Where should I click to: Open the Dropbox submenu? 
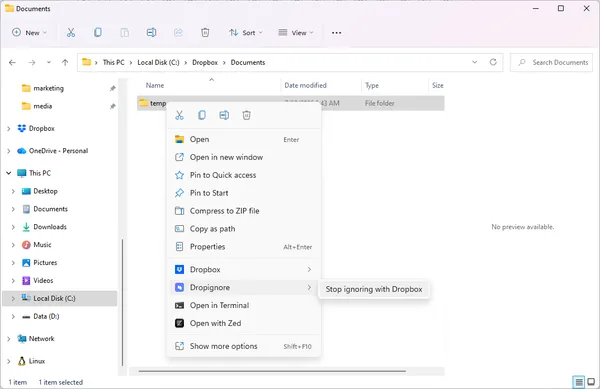[x=244, y=269]
